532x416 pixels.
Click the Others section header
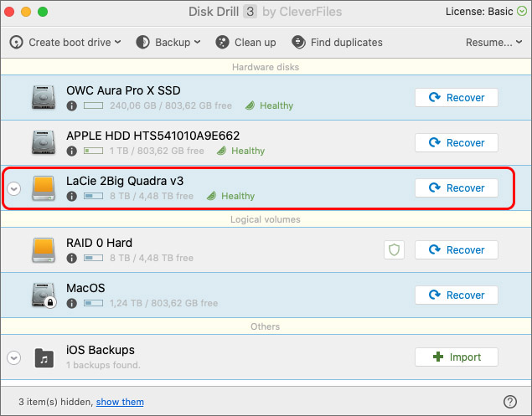266,326
